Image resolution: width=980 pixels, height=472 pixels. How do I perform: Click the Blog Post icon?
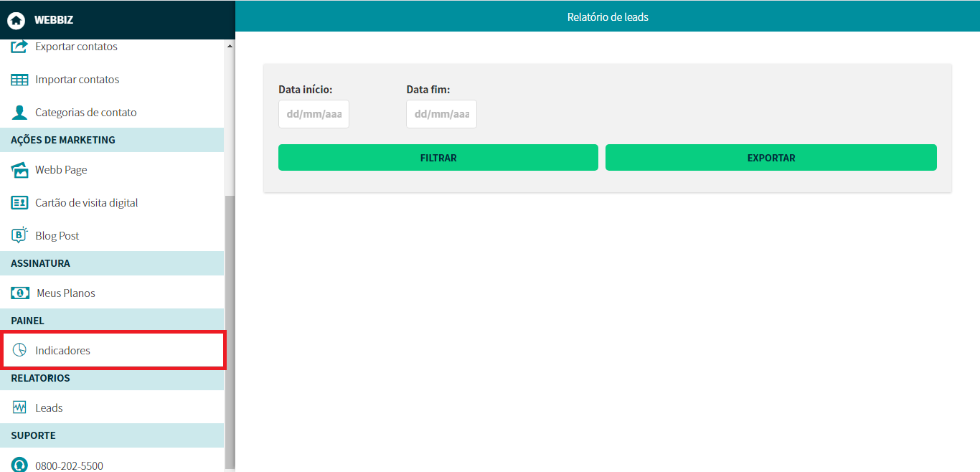(x=19, y=235)
